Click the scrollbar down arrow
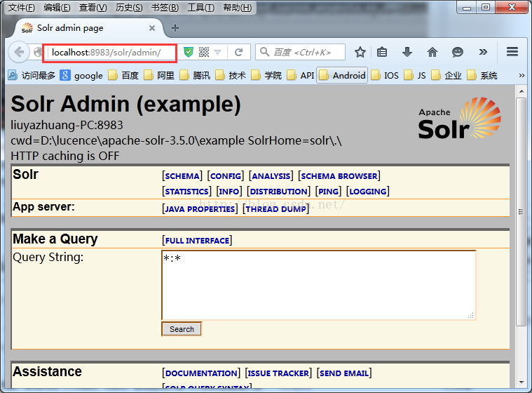532x393 pixels. (x=521, y=382)
